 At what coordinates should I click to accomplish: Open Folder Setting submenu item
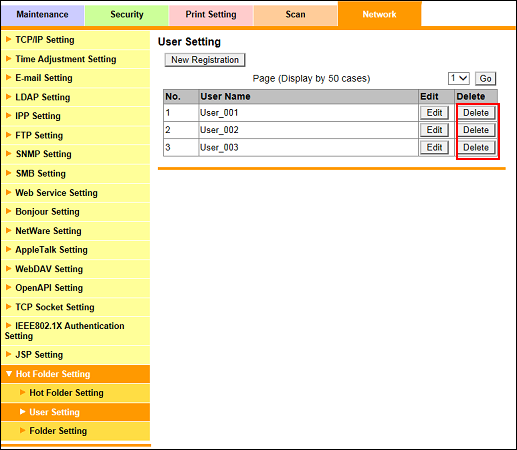click(x=76, y=431)
